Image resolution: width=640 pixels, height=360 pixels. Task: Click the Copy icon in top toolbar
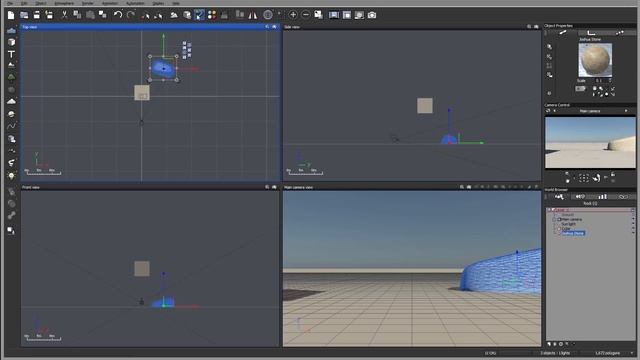point(77,15)
